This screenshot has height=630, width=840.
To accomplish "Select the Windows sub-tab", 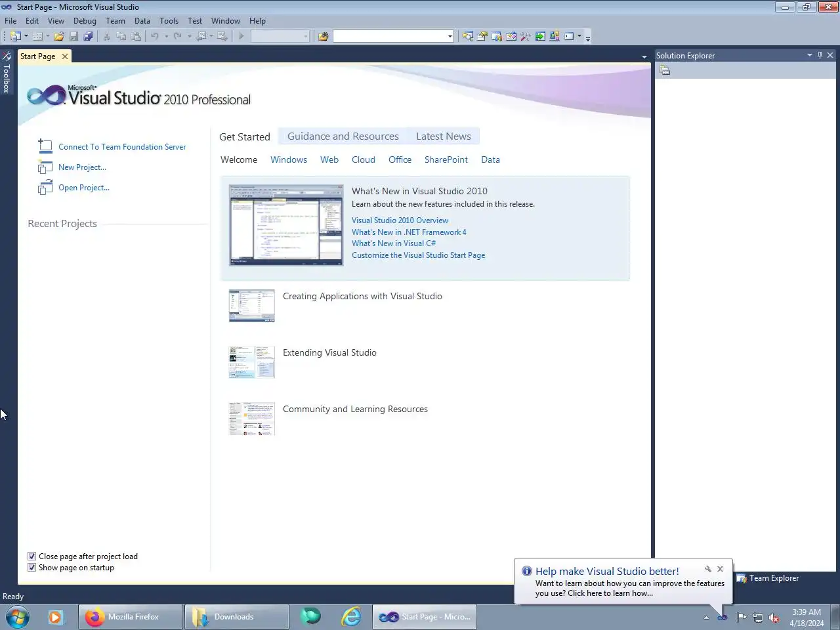I will (x=289, y=159).
